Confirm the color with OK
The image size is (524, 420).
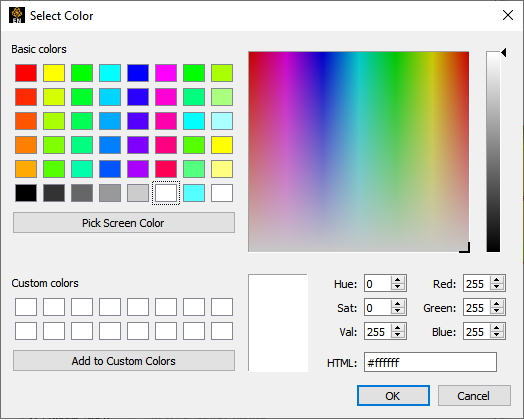393,396
